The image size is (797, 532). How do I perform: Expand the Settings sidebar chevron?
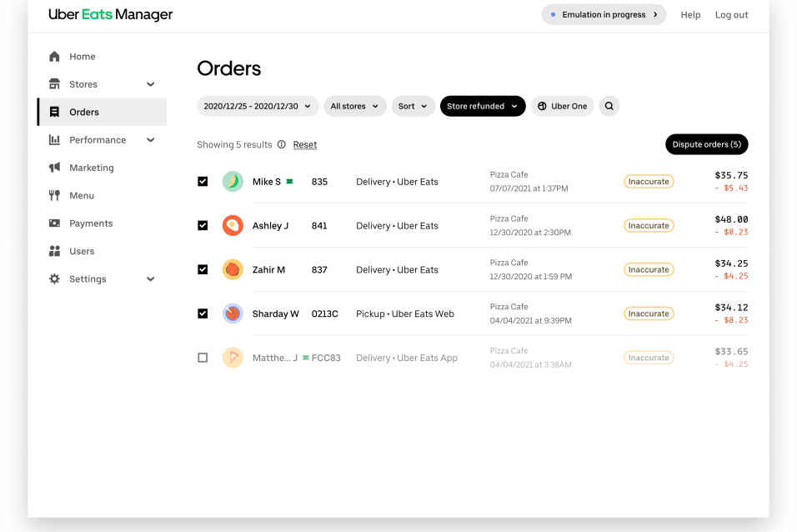coord(150,279)
